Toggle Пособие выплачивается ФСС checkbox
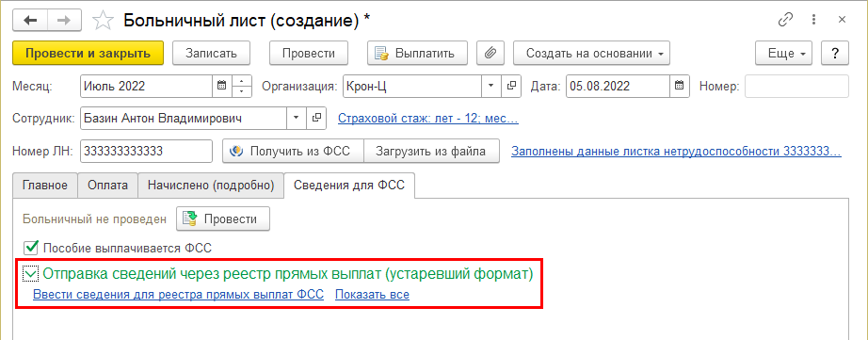868x340 pixels. tap(31, 248)
